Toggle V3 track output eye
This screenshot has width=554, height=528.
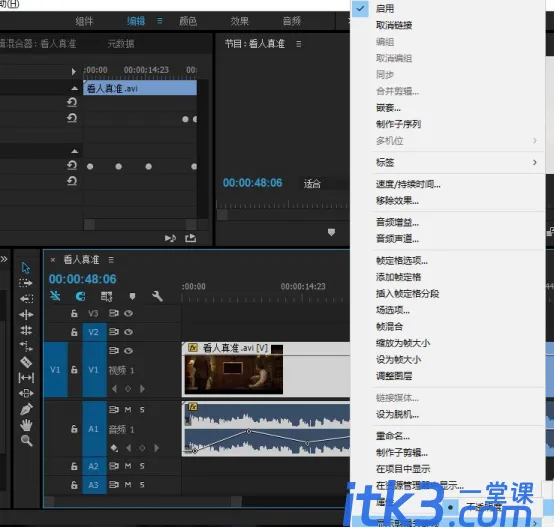click(x=129, y=313)
